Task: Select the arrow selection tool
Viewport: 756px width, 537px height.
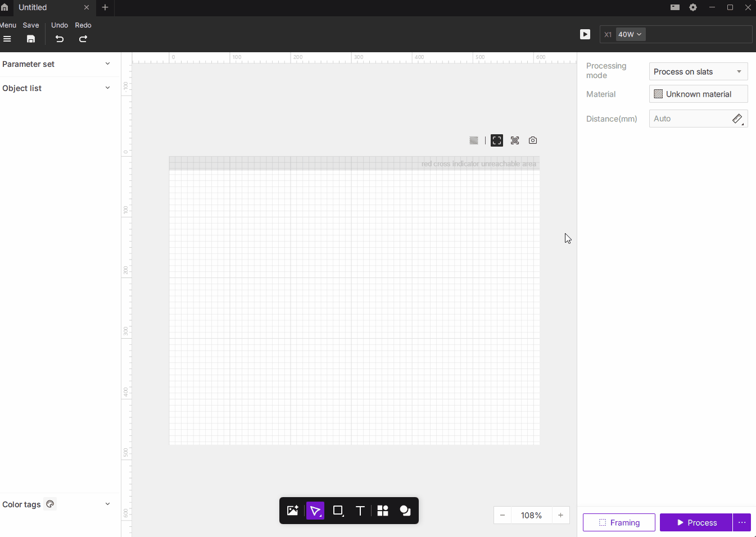Action: tap(315, 511)
